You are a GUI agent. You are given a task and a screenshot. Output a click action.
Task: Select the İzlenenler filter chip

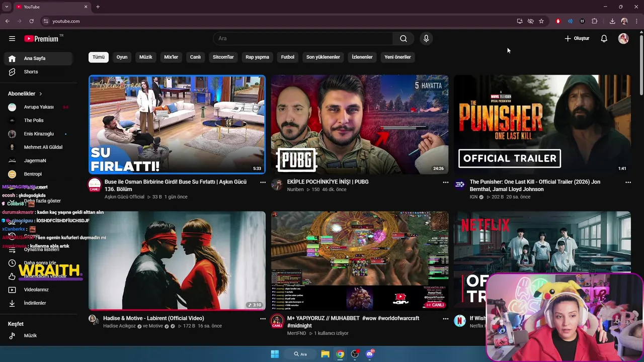pos(362,57)
